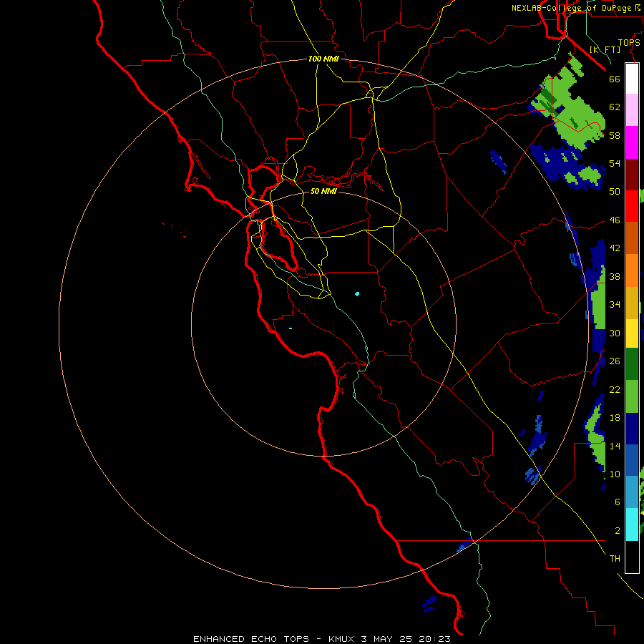Click the '66' legend value

615,79
